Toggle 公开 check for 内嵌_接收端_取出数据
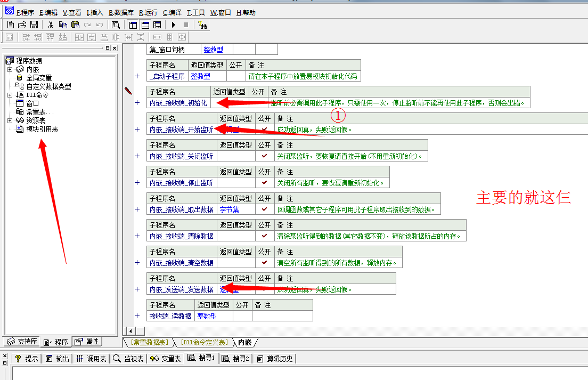 click(x=264, y=209)
